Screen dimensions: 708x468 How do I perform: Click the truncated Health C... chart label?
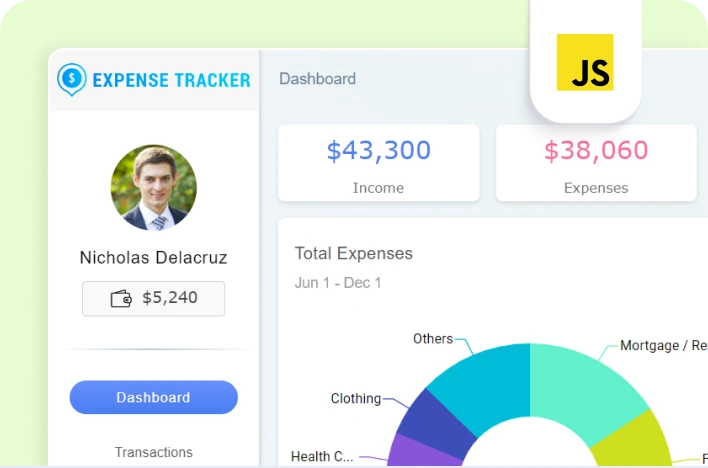pos(322,457)
